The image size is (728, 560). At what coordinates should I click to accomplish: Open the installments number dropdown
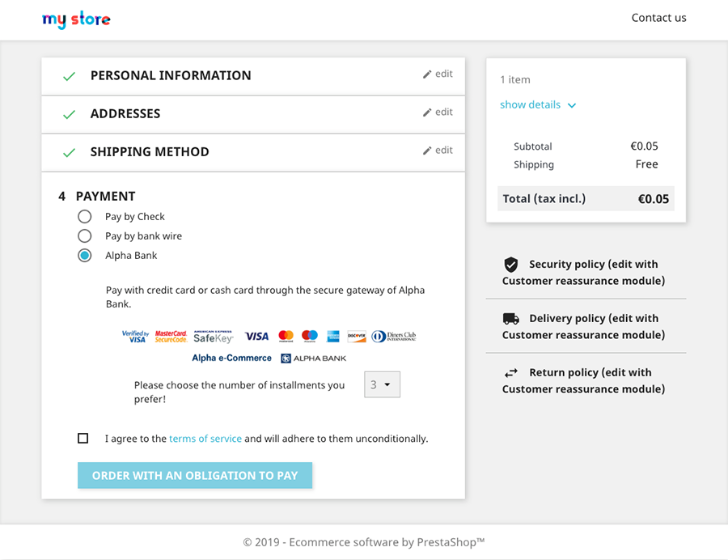click(382, 385)
